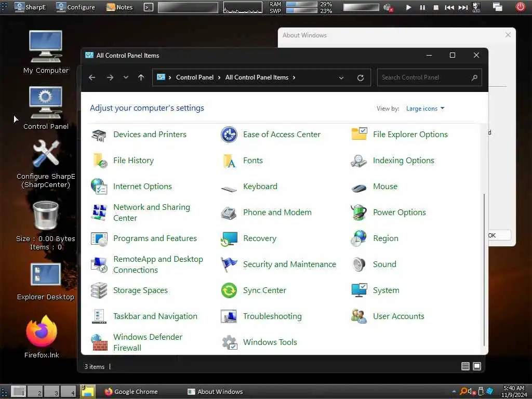Click the play button in top bar
532x399 pixels.
[x=408, y=7]
